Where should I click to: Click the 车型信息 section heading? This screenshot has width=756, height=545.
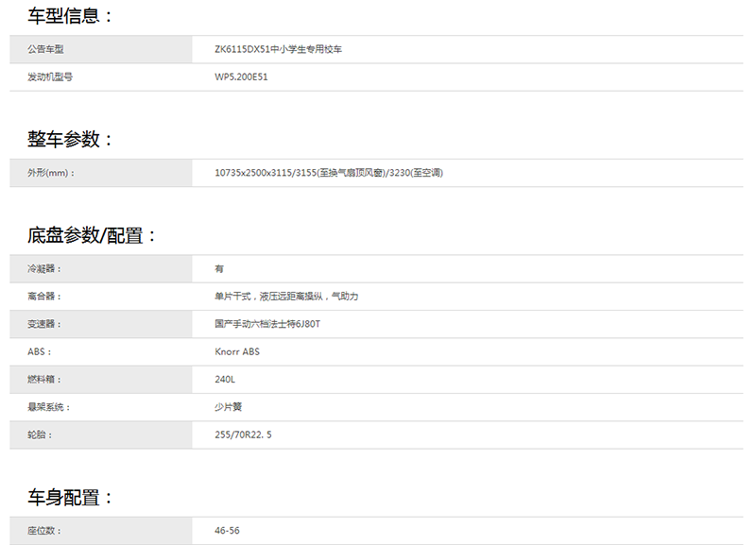pyautogui.click(x=70, y=16)
